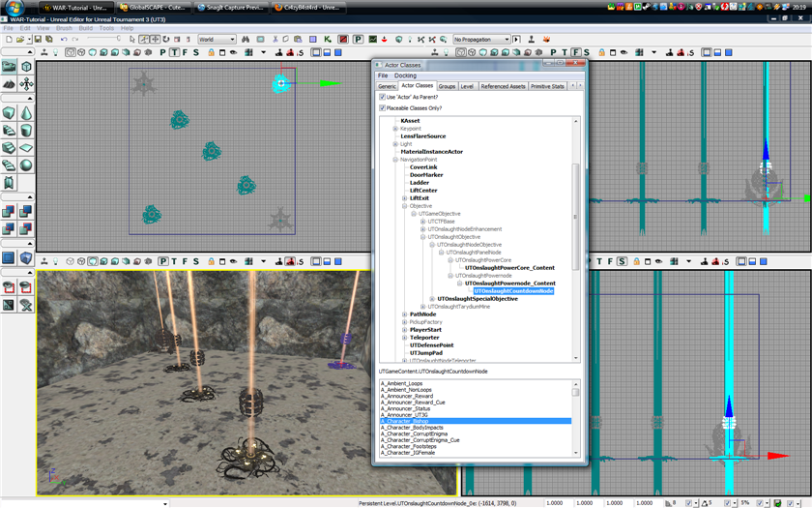
Task: Switch to Referenced Assets tab
Action: pos(503,86)
